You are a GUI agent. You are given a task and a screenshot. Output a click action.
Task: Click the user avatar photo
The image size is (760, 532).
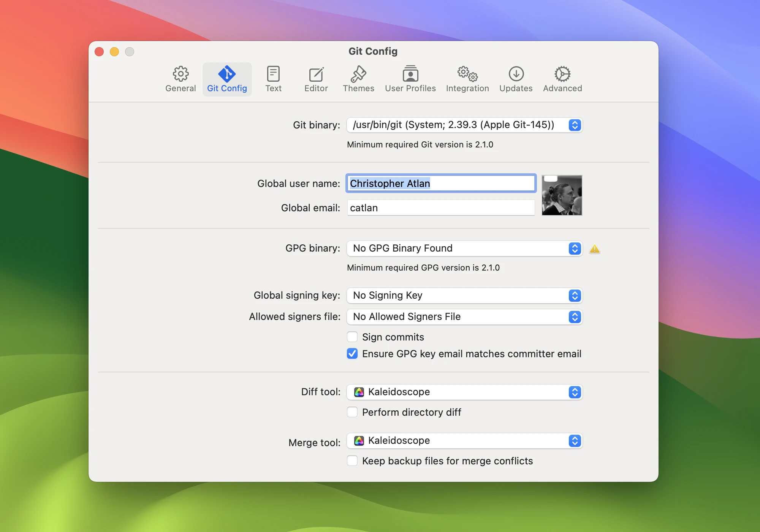coord(562,195)
